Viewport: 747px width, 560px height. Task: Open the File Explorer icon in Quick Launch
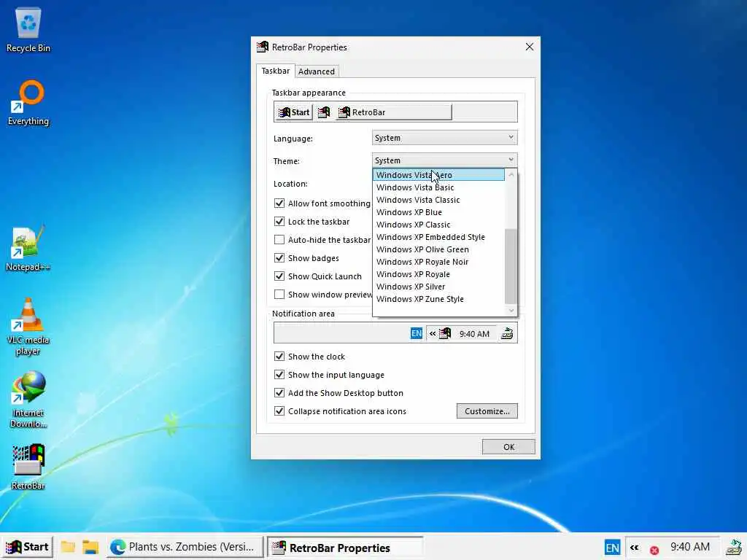pos(90,547)
